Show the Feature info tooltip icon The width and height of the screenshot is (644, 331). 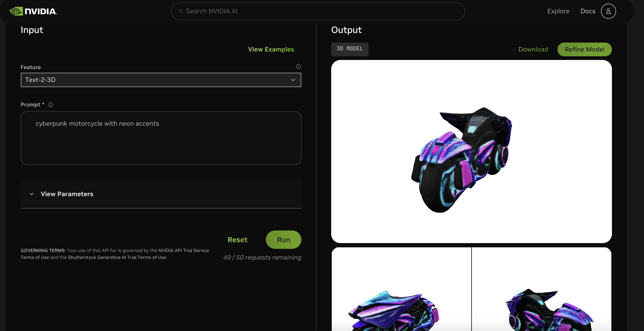[x=298, y=66]
